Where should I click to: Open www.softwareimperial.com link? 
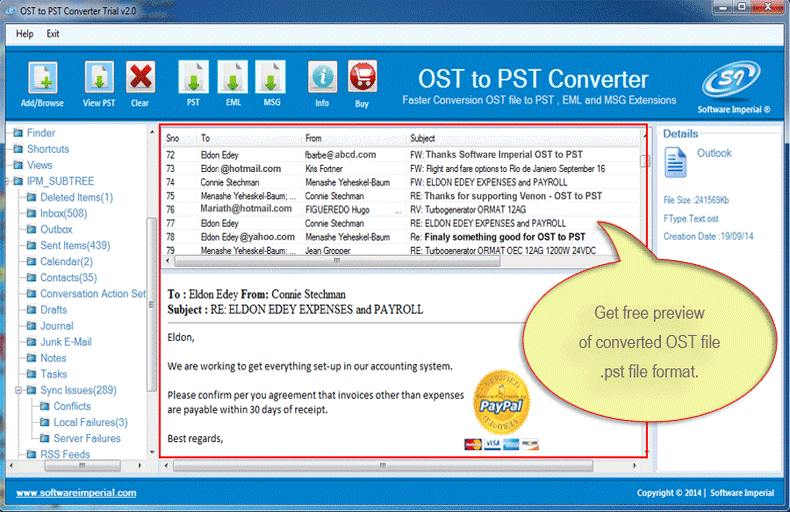coord(76,493)
